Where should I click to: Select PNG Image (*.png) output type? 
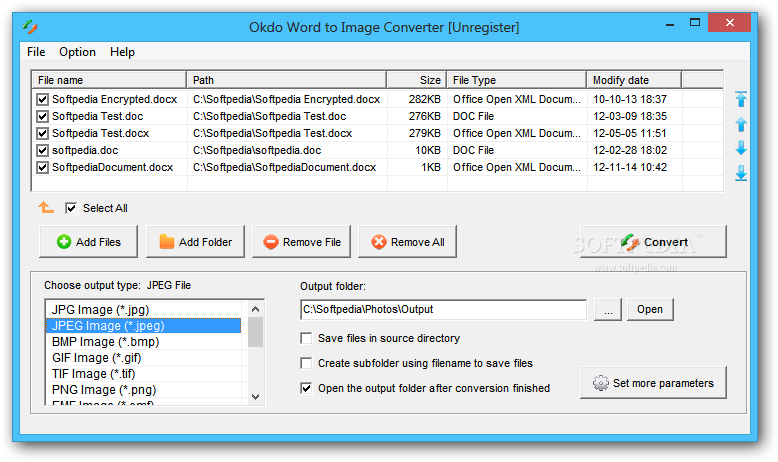pyautogui.click(x=144, y=390)
